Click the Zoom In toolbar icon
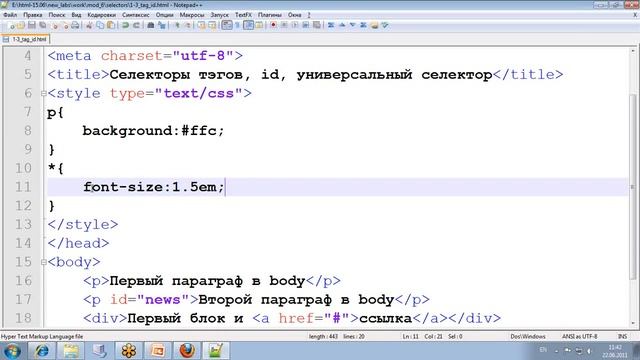 click(177, 25)
